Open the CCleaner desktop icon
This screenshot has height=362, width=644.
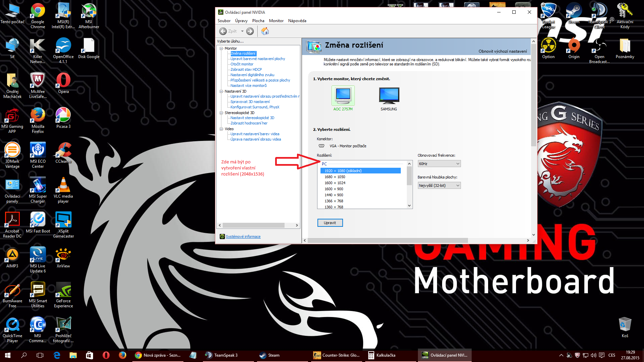(x=63, y=153)
